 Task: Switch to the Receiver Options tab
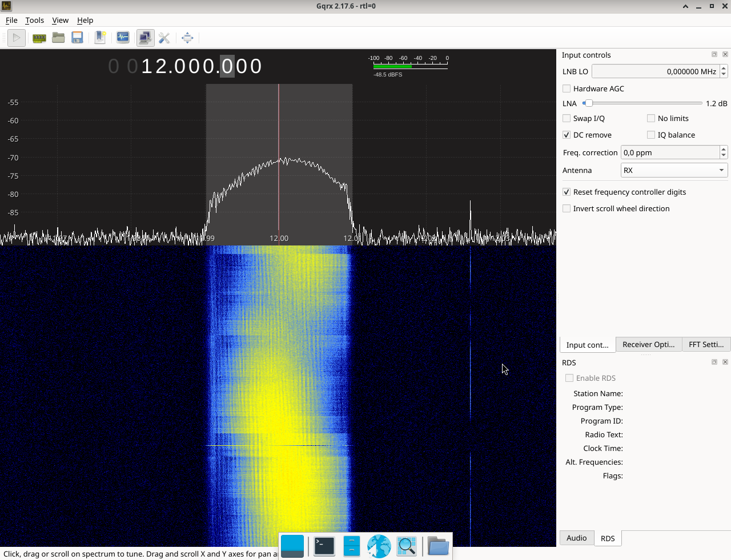click(648, 344)
